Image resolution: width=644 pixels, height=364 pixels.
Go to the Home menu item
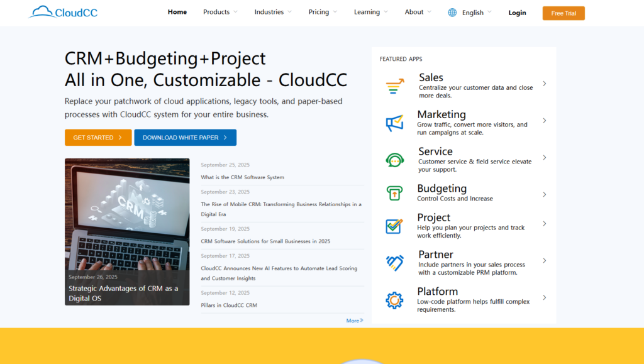pos(177,12)
